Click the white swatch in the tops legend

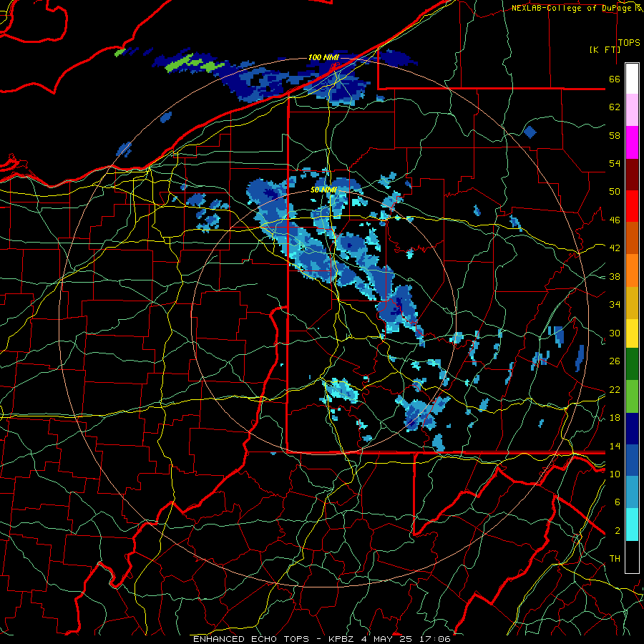(632, 79)
